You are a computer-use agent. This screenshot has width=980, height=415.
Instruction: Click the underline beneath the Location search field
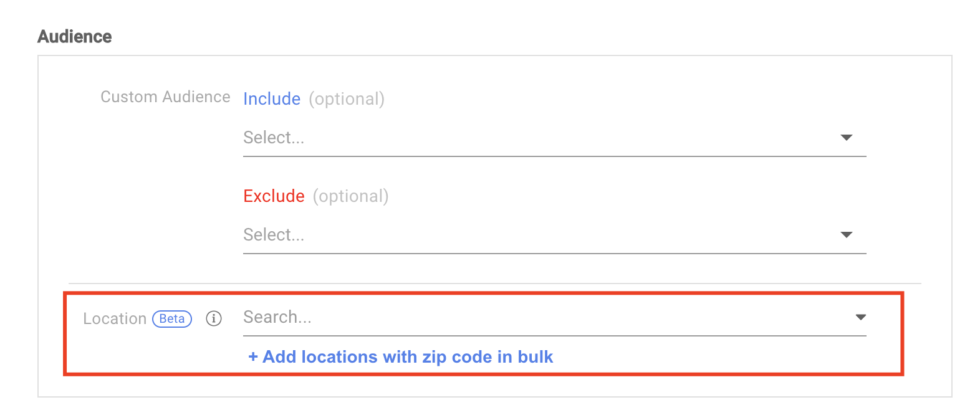coord(554,336)
